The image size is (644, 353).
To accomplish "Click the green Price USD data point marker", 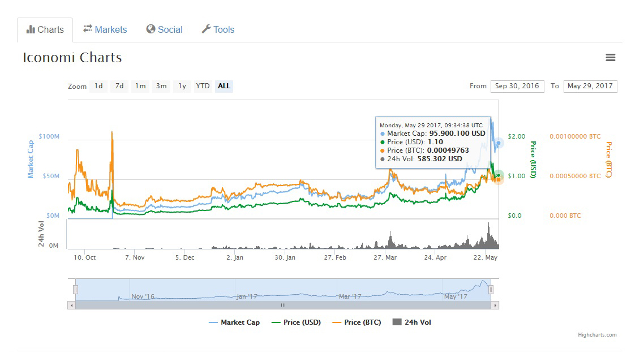I will [498, 175].
